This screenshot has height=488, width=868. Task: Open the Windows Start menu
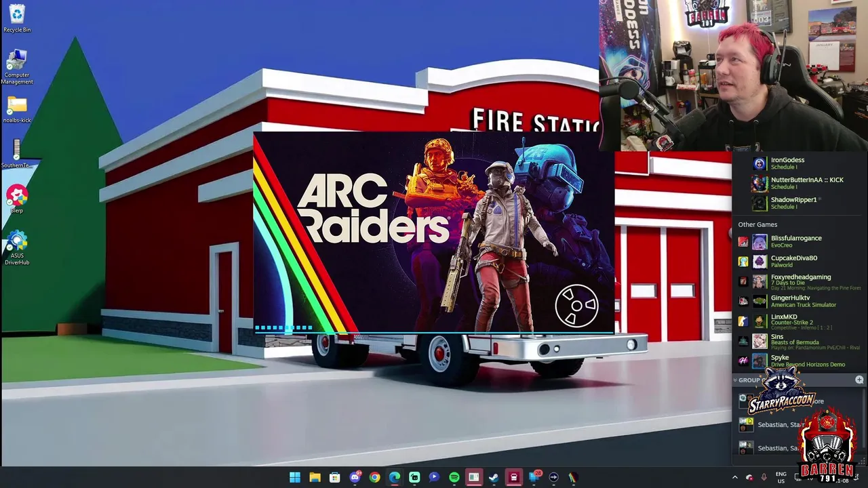[x=295, y=477]
